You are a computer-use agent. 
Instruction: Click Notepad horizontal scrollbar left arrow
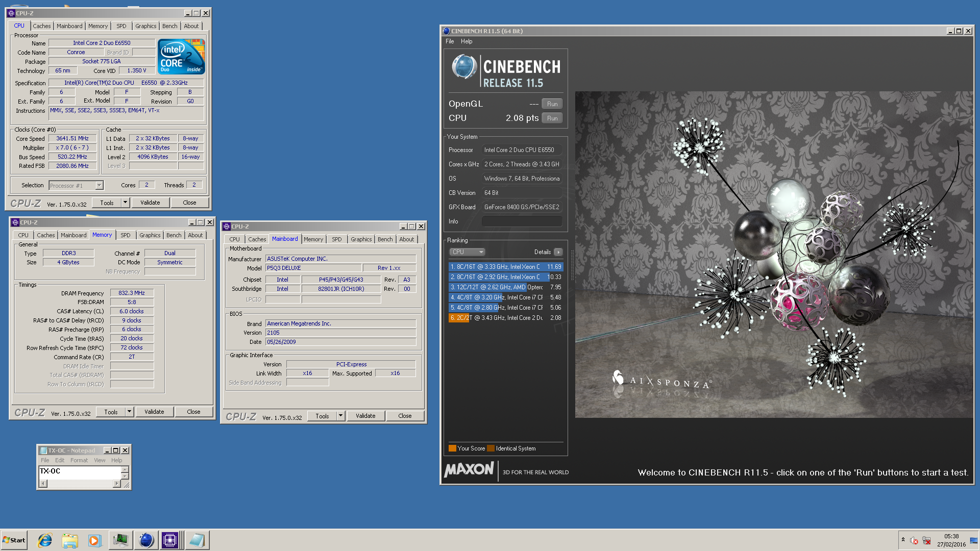tap(43, 483)
